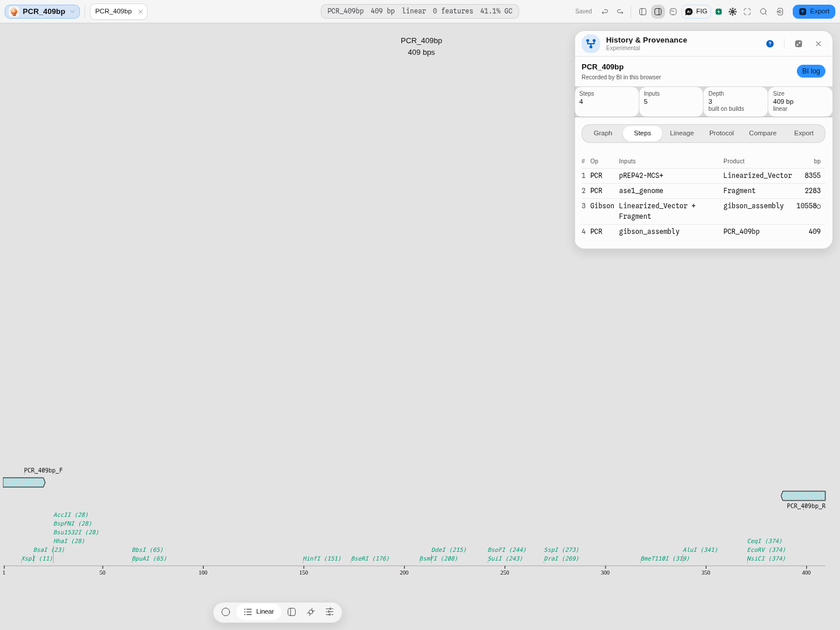Open the PCR_409bp project dropdown
Image resolution: width=840 pixels, height=630 pixels.
[x=43, y=12]
